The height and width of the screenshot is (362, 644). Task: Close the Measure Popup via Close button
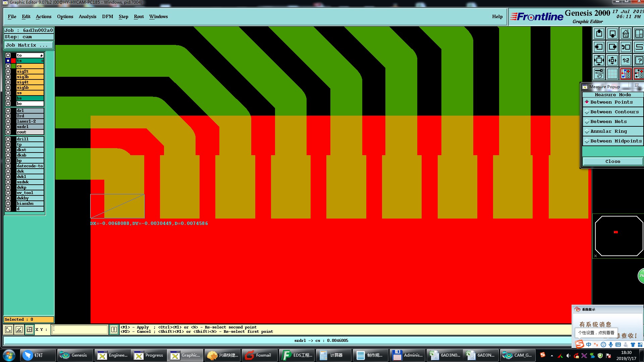click(x=612, y=162)
